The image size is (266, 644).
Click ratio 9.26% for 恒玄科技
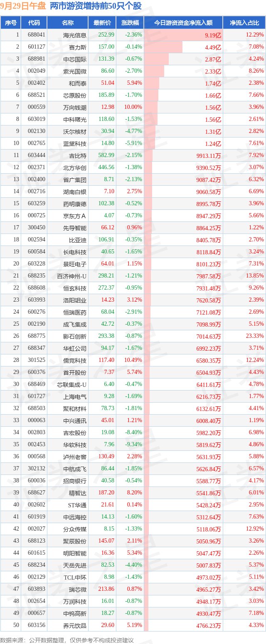(256, 288)
